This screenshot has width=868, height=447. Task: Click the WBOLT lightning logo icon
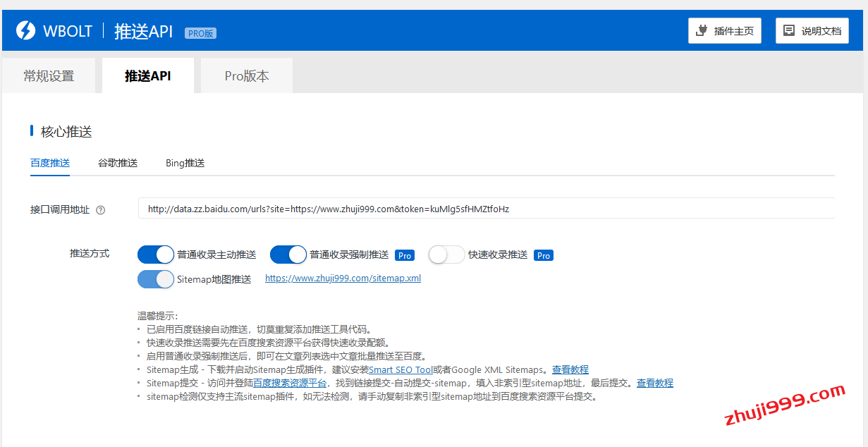(26, 30)
